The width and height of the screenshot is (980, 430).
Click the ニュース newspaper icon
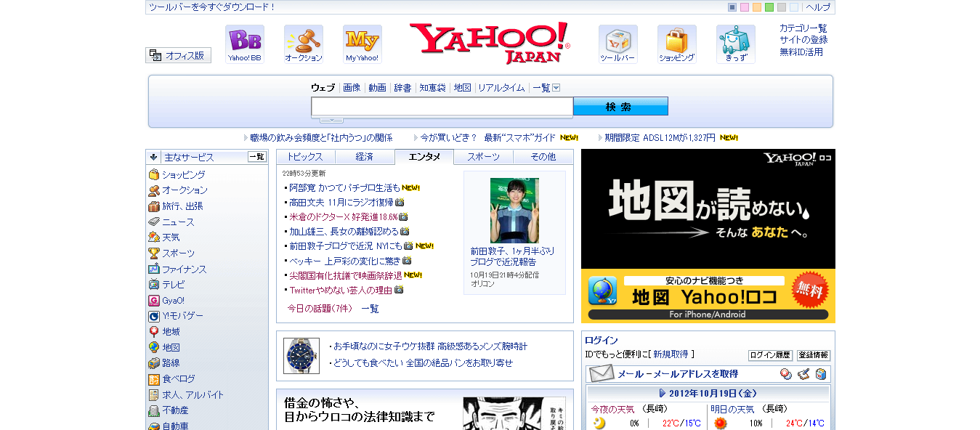pos(154,222)
